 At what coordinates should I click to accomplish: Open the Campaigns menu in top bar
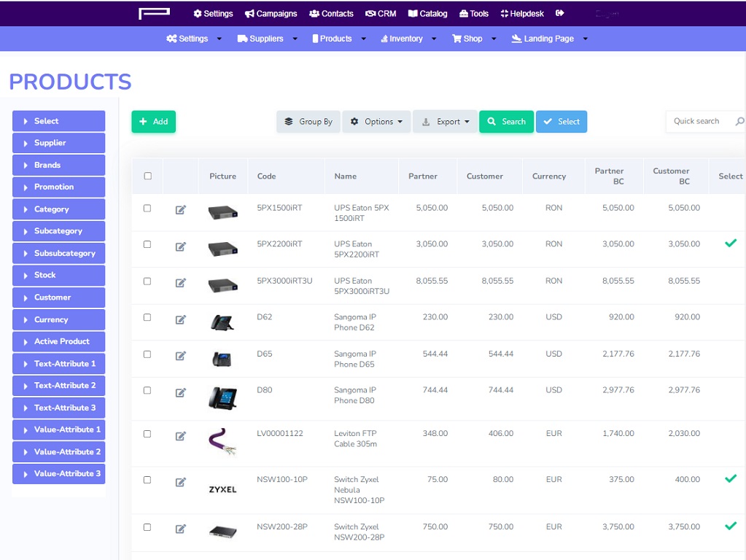pos(271,13)
